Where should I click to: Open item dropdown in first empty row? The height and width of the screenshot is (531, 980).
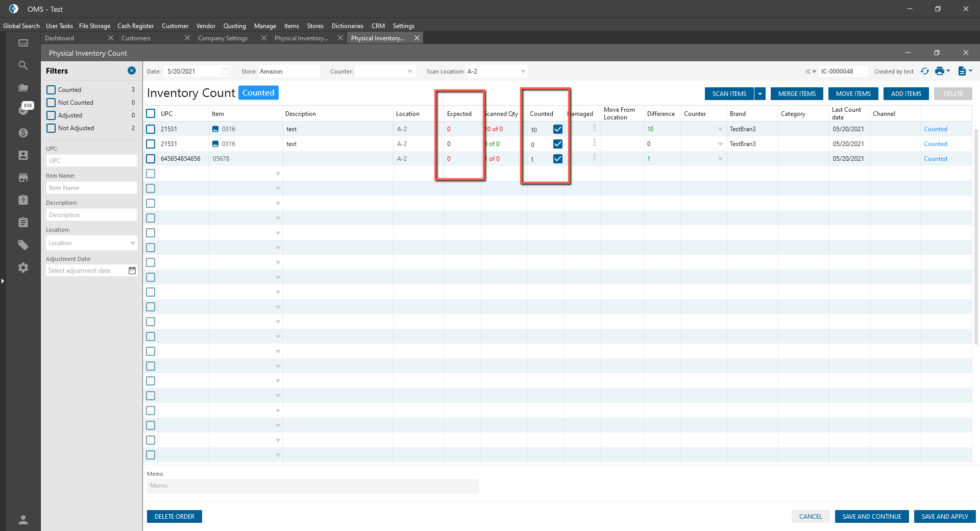tap(278, 174)
